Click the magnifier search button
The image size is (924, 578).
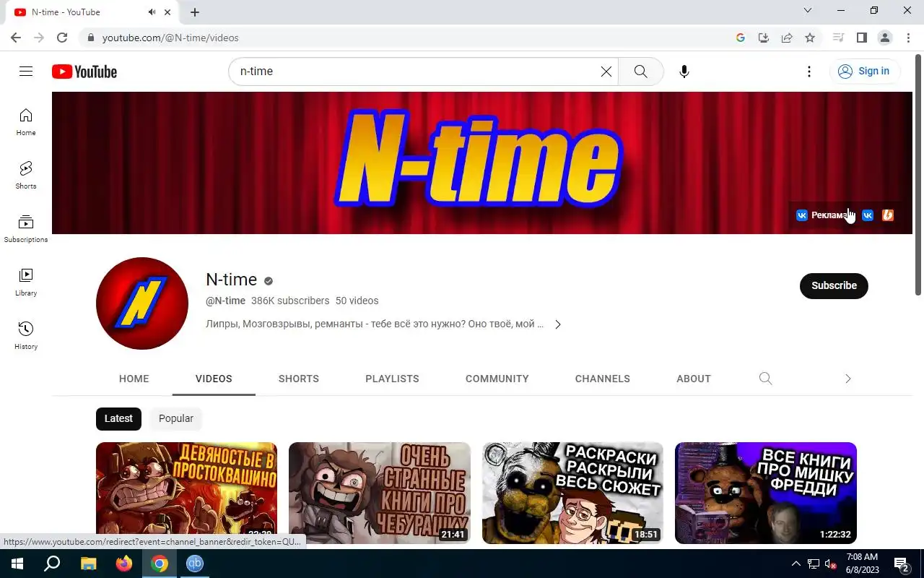[x=640, y=72]
